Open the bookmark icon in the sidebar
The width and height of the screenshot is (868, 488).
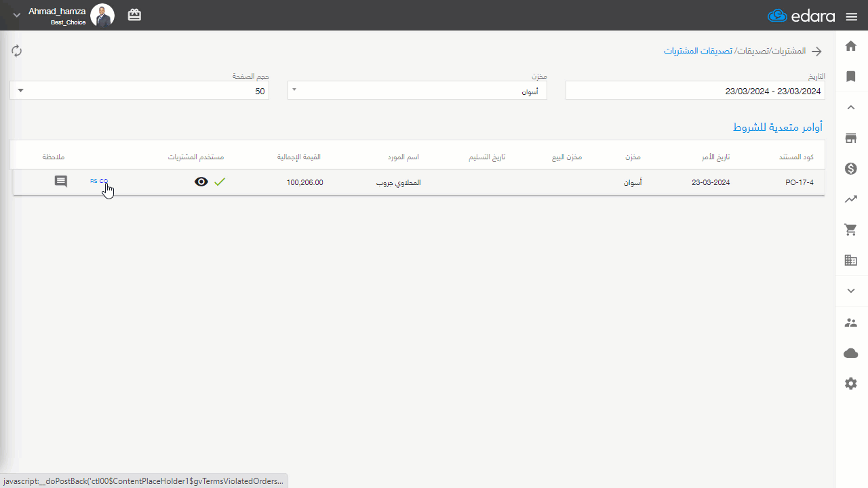851,77
